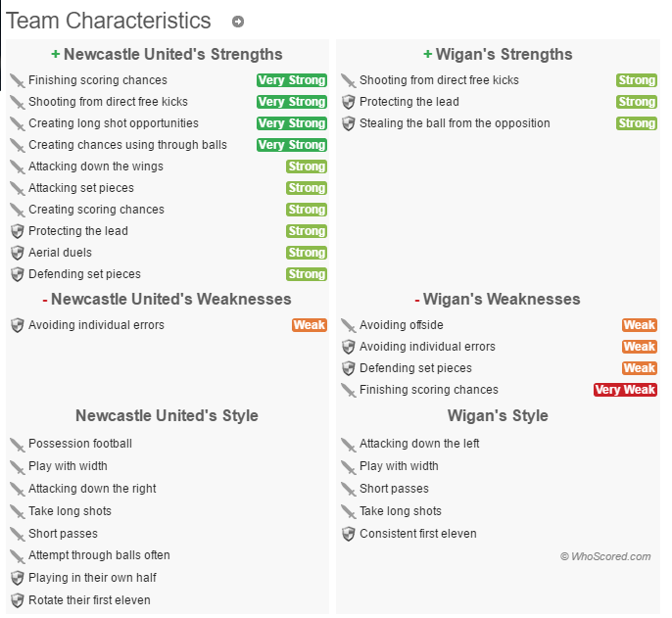Viewport: 672px width, 618px height.
Task: Click the Newcastle United's Style heading
Action: pos(168,415)
